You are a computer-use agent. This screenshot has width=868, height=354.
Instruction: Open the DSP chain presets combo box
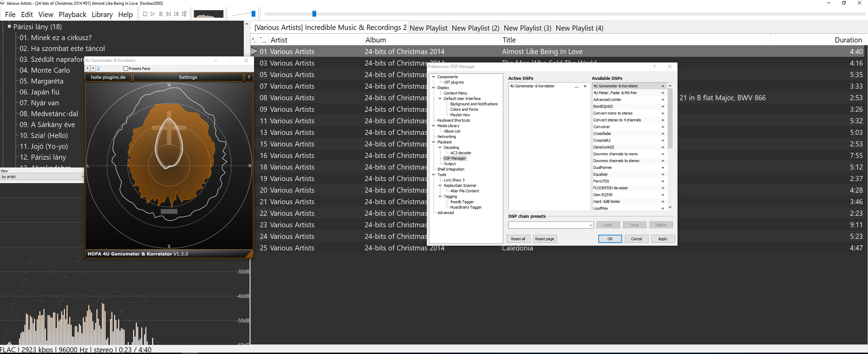551,225
